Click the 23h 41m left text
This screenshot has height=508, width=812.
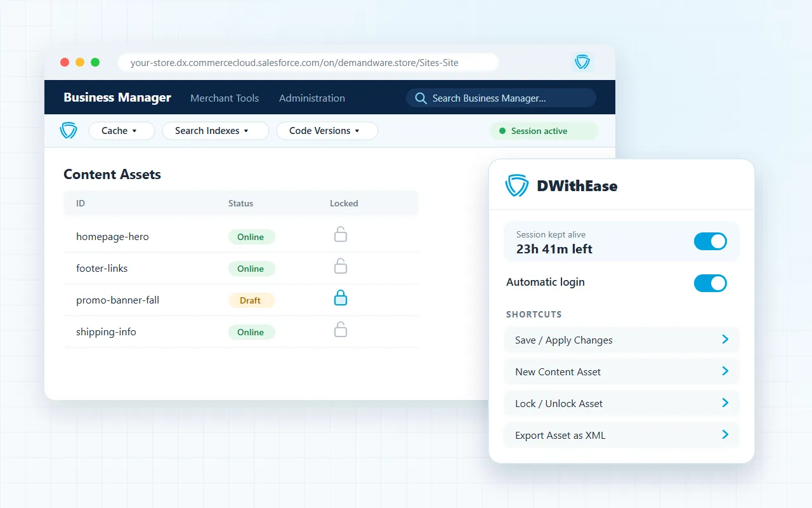[x=554, y=249]
